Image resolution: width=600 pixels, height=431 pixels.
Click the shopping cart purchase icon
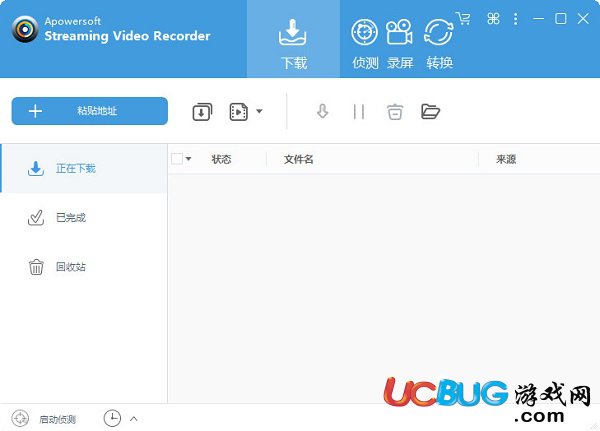coord(463,18)
